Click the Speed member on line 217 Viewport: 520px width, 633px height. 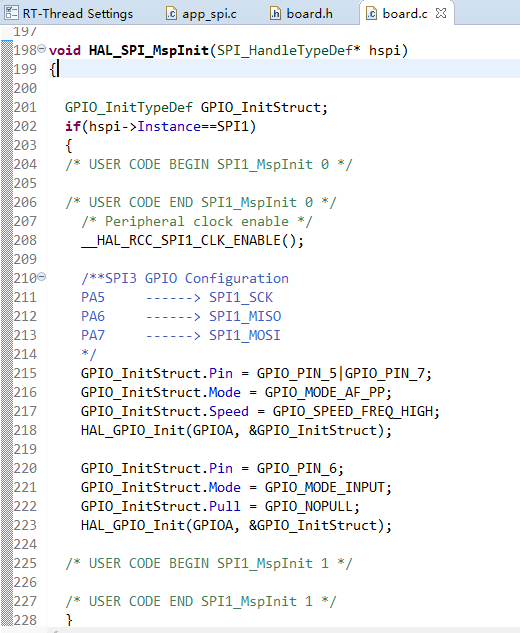(x=229, y=411)
